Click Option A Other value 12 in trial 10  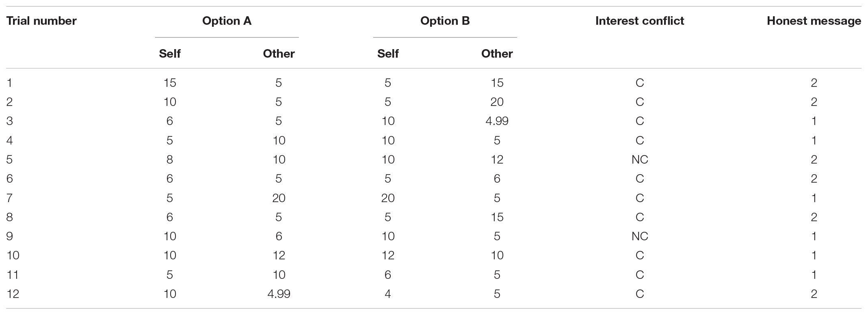(279, 255)
